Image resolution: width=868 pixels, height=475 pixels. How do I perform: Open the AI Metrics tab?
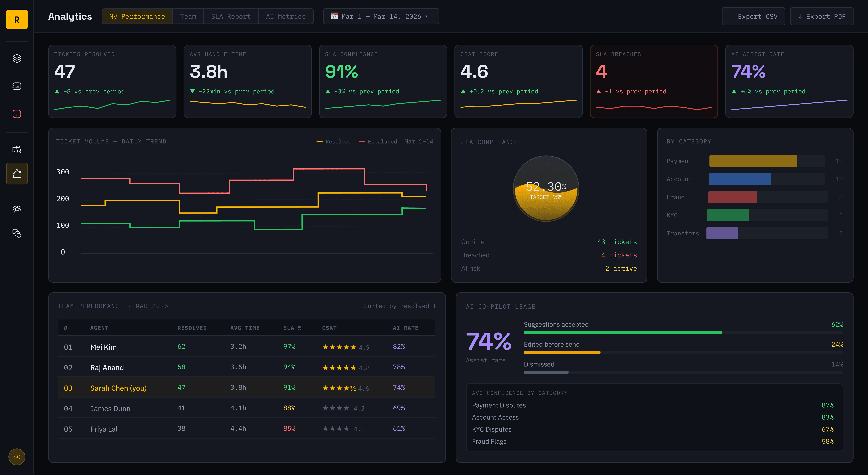(x=285, y=17)
